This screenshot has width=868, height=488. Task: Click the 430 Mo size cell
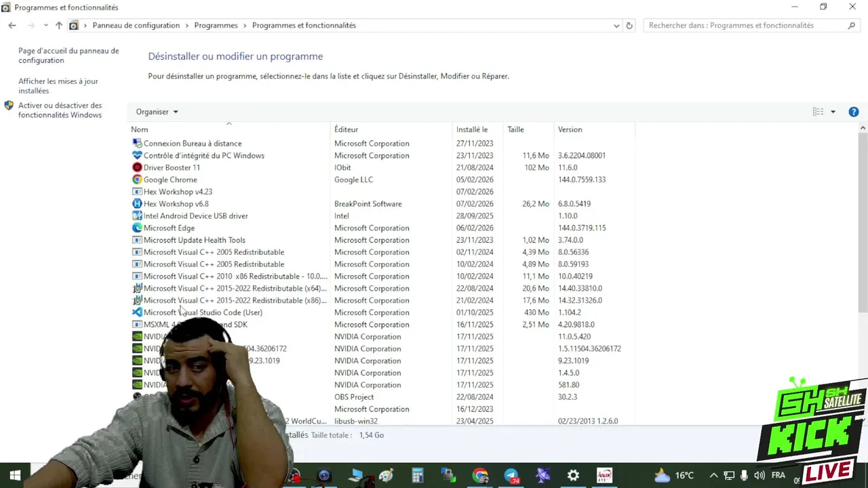coord(536,312)
